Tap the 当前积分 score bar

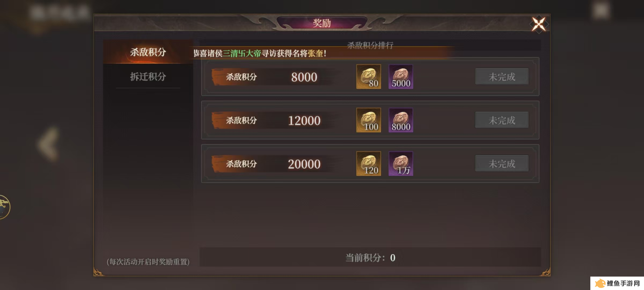[370, 257]
